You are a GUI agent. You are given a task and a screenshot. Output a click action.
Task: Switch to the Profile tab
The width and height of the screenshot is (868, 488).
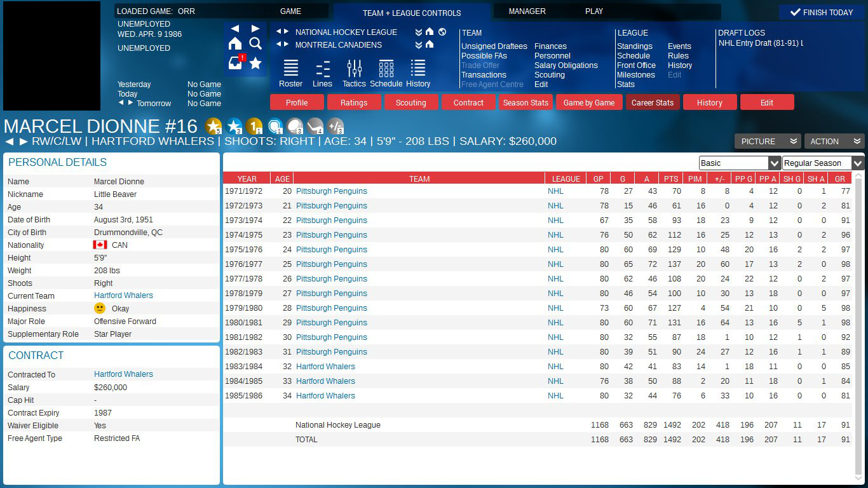297,102
